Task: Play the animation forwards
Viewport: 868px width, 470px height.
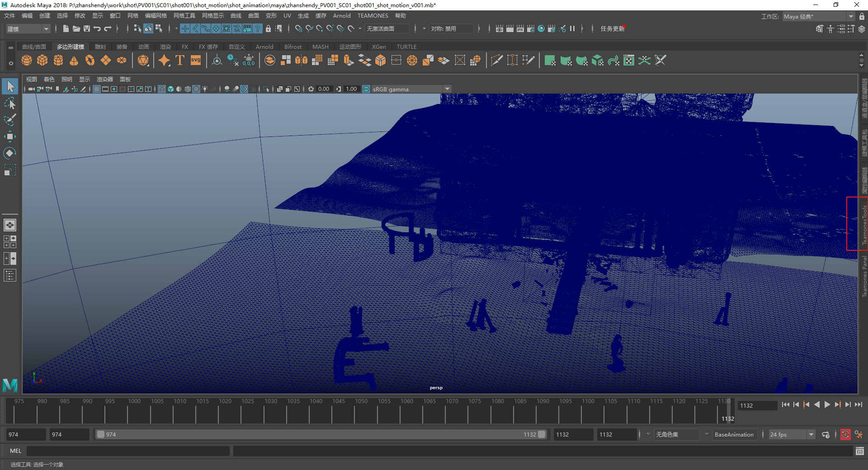Action: pos(827,405)
